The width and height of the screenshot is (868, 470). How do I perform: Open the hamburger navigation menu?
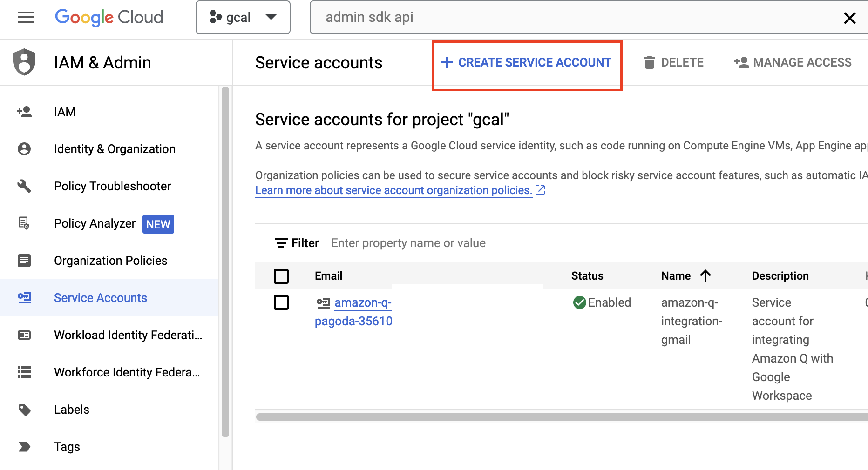[x=26, y=18]
